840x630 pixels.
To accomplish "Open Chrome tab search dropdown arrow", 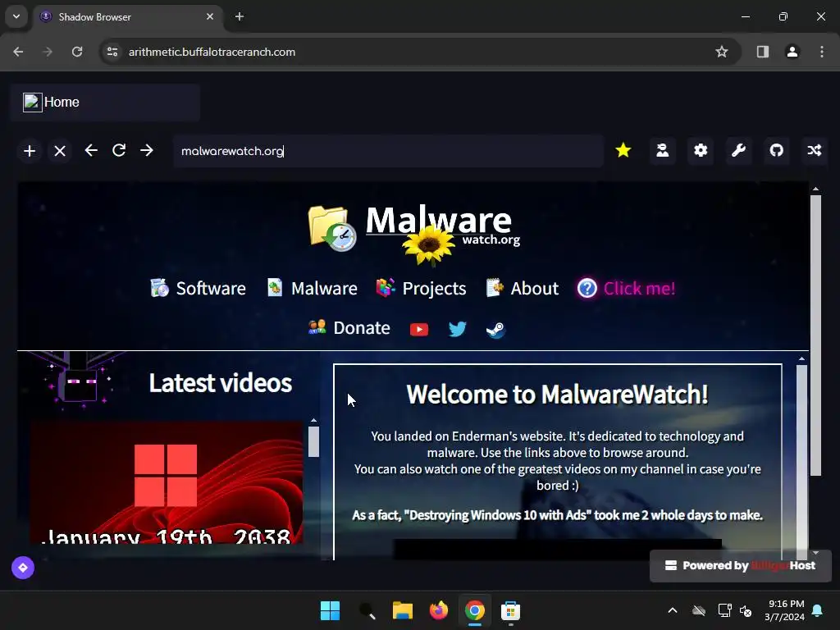I will [16, 16].
